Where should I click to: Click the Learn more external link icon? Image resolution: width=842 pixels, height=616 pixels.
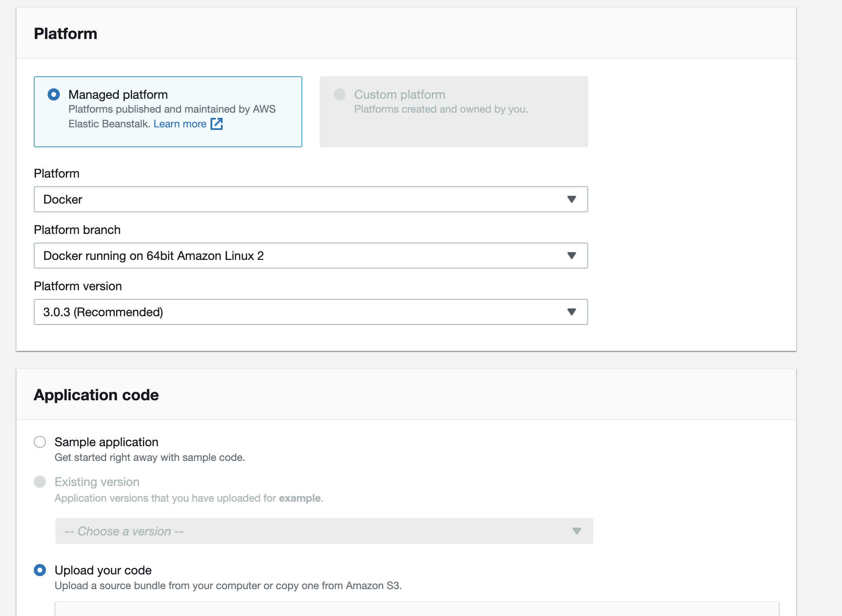point(217,124)
